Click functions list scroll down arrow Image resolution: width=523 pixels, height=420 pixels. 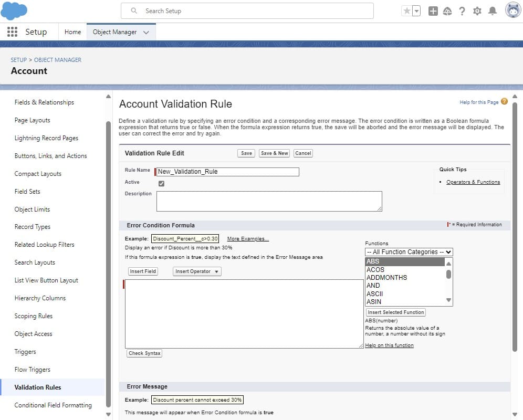point(448,300)
